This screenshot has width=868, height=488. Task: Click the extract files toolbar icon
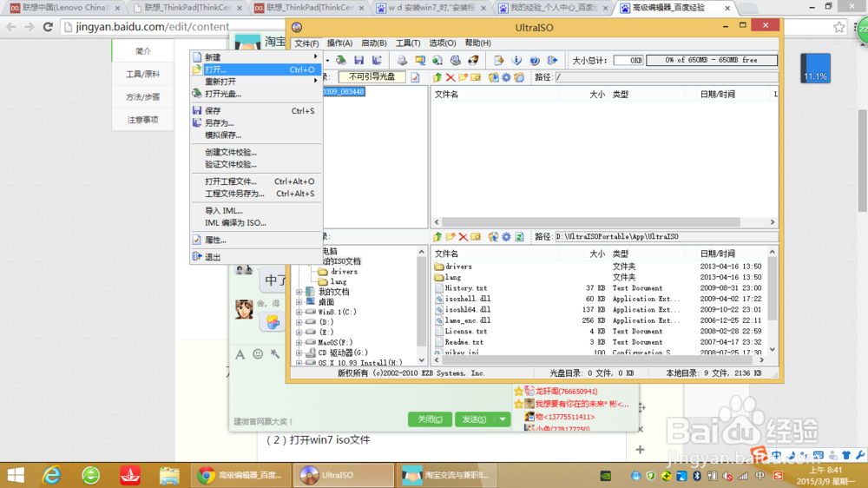[499, 61]
